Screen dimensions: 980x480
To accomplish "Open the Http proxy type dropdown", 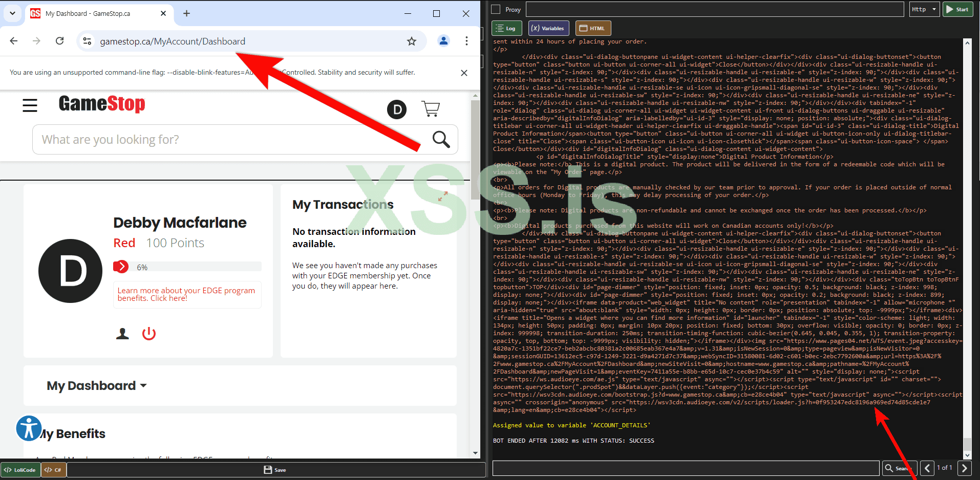I will pos(924,9).
